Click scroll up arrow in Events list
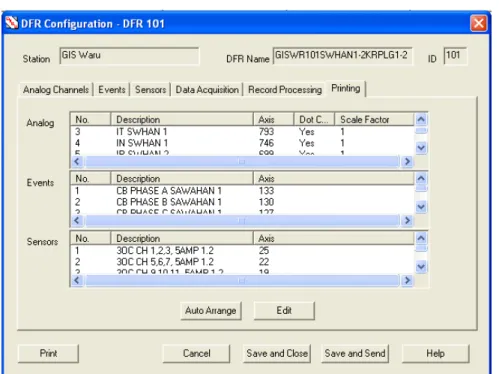 click(421, 178)
